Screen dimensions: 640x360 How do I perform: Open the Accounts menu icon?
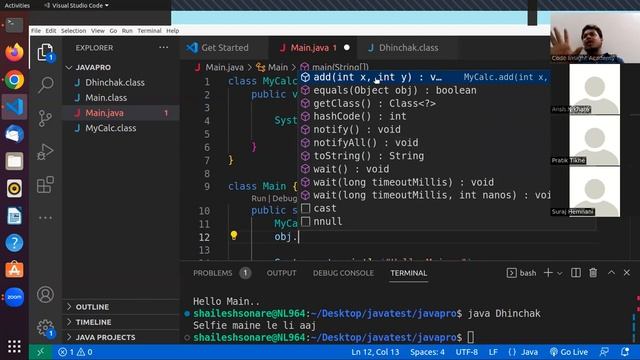coord(45,294)
